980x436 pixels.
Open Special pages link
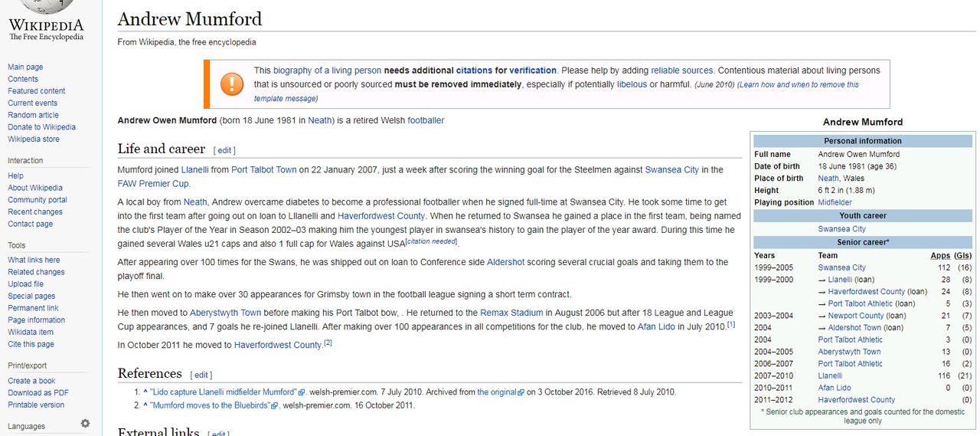tap(31, 297)
